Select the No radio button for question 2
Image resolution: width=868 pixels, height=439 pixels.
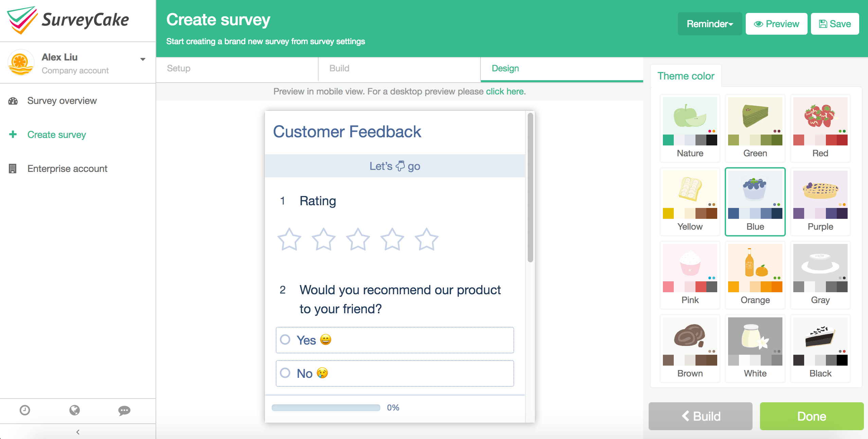point(286,373)
